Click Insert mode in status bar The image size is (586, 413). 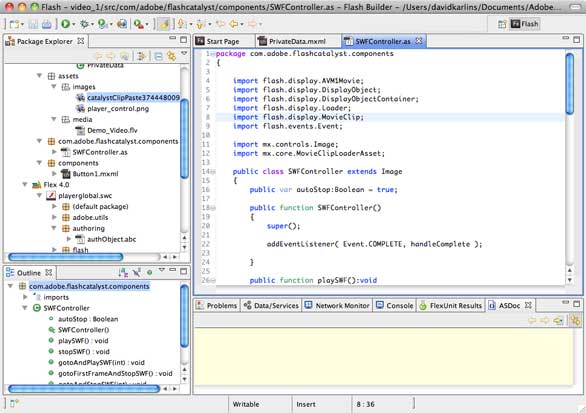[306, 404]
